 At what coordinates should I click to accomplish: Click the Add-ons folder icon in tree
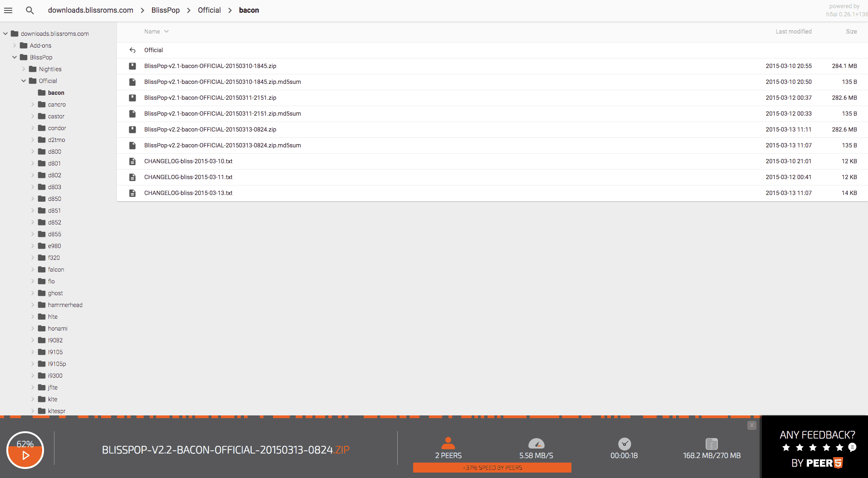click(x=24, y=45)
